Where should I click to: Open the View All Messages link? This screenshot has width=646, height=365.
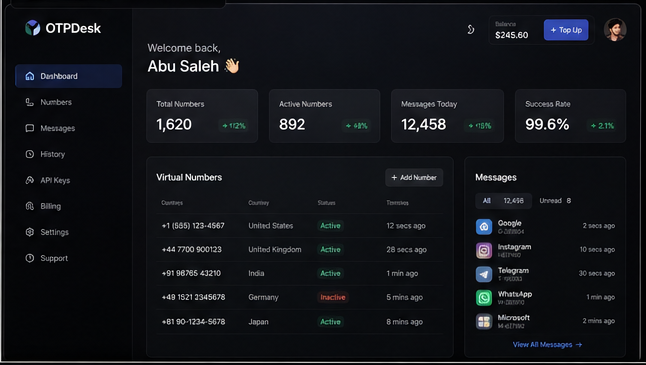click(547, 344)
